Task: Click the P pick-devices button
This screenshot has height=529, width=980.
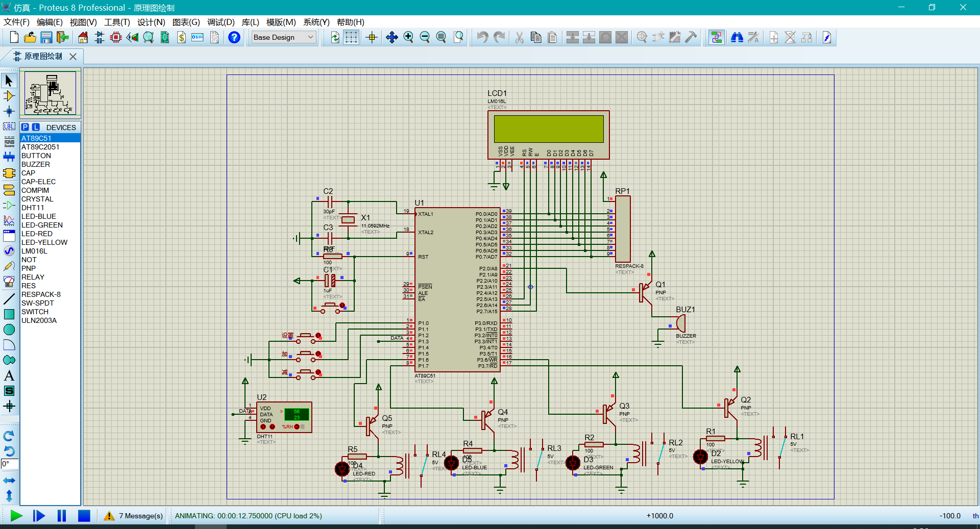Action: [25, 127]
